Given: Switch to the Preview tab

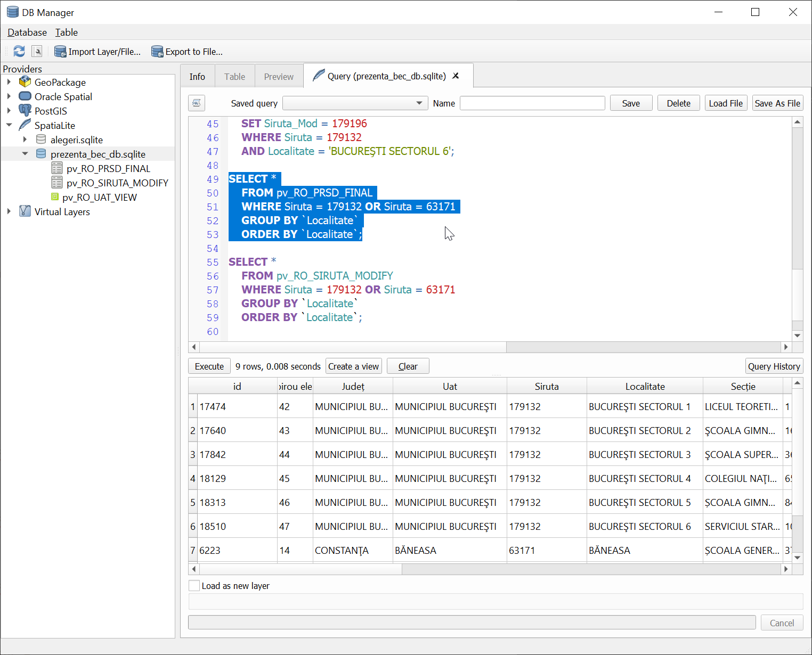Looking at the screenshot, I should click(279, 77).
